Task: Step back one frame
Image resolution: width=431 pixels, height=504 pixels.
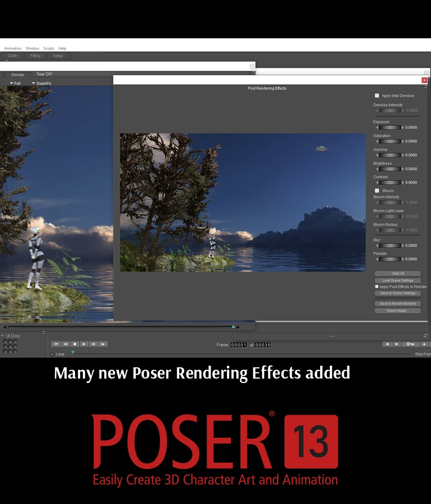Action: (x=93, y=344)
